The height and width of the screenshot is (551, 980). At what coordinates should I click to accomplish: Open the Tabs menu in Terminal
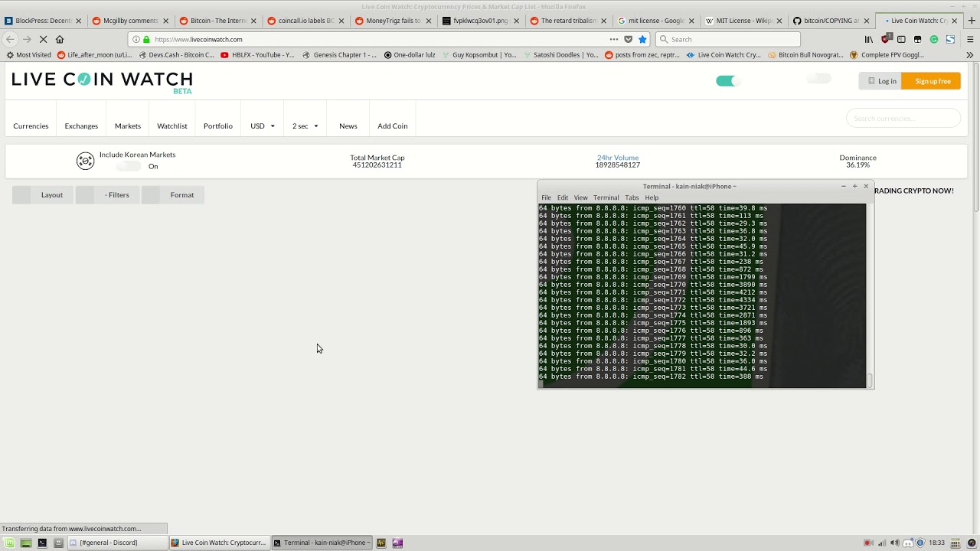[632, 197]
